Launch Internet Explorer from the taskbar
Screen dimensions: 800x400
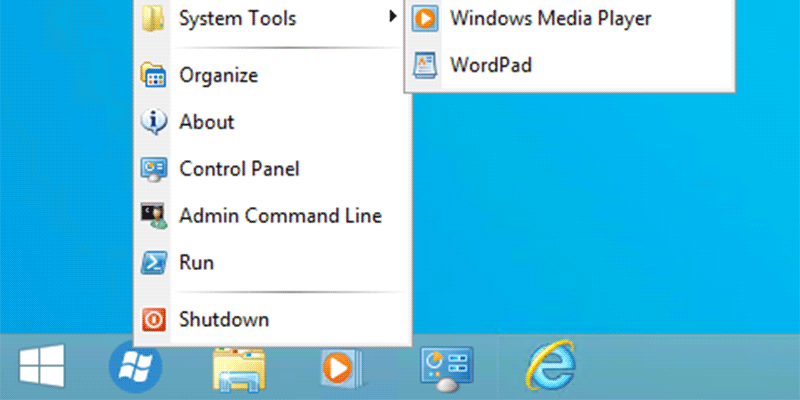[x=551, y=366]
